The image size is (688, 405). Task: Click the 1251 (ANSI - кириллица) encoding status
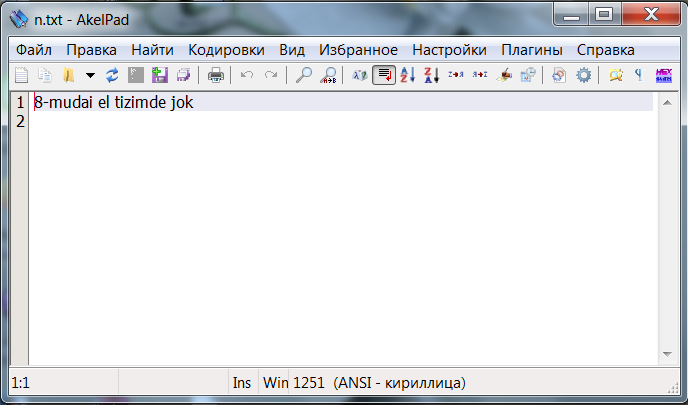pos(379,383)
